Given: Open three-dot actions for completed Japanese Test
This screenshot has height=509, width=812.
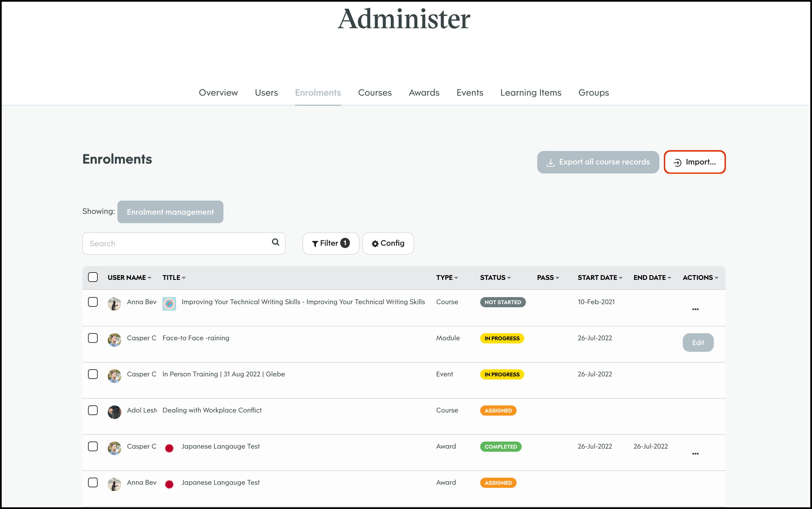Looking at the screenshot, I should pyautogui.click(x=695, y=453).
